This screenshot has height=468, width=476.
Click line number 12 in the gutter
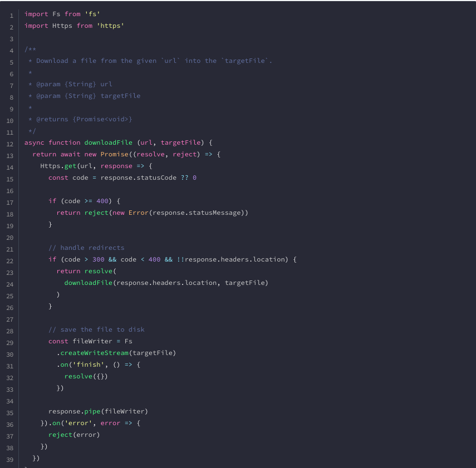(10, 144)
